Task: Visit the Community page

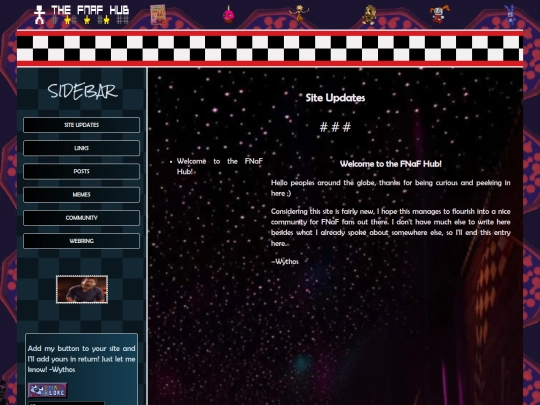Action: coord(82,218)
